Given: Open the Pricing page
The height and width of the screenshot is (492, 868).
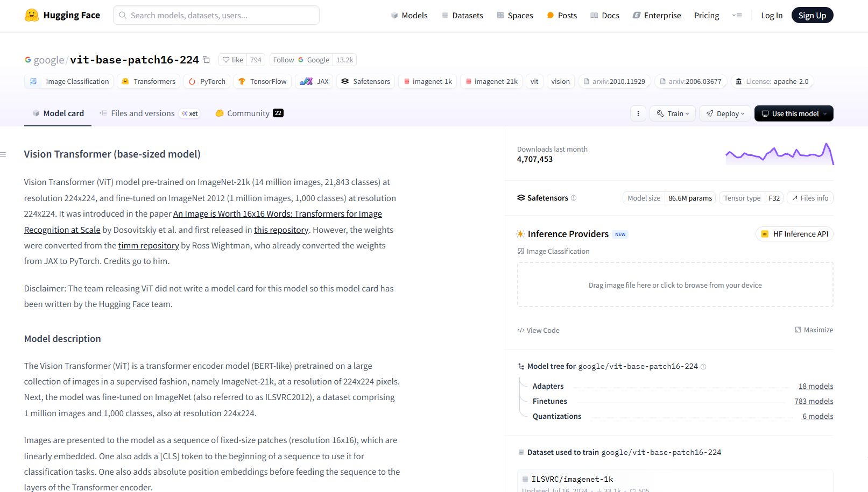Looking at the screenshot, I should pos(707,16).
